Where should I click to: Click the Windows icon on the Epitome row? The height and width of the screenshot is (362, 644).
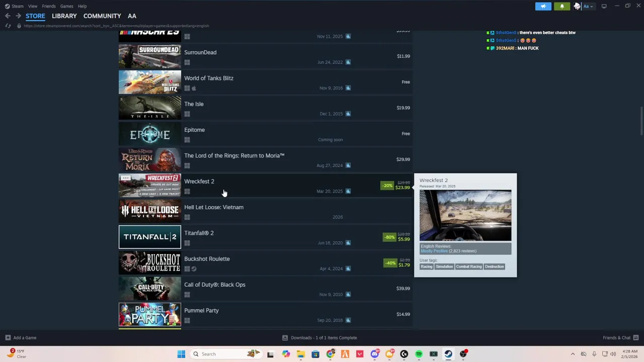pyautogui.click(x=187, y=140)
